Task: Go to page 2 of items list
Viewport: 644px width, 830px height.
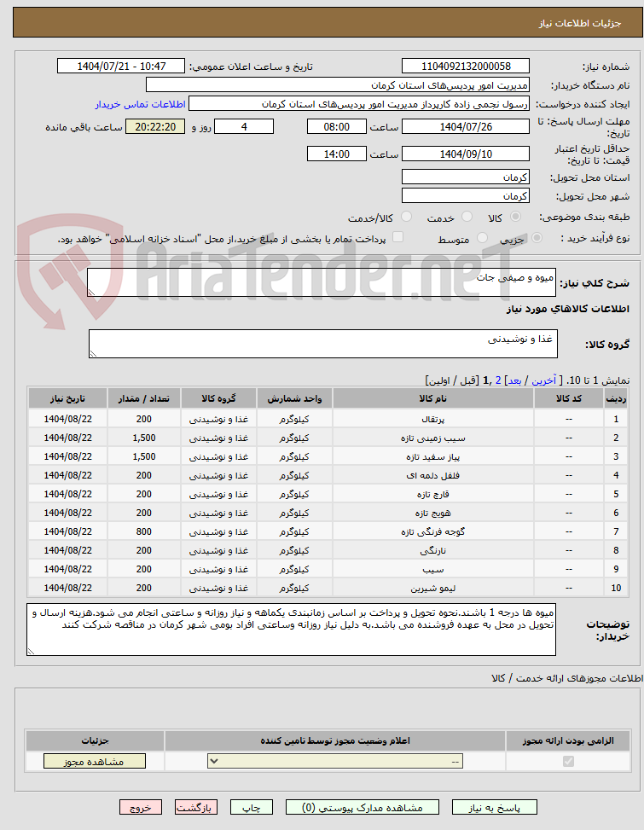Action: point(498,380)
